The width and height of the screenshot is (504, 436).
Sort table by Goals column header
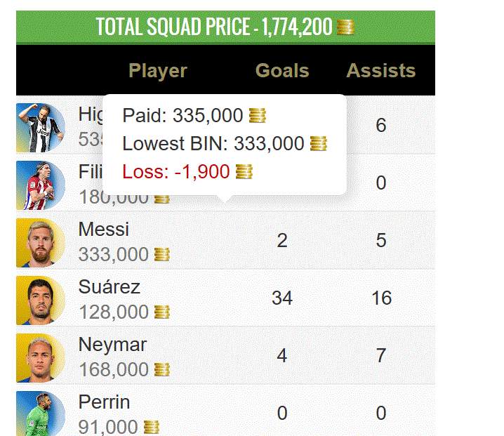(282, 71)
